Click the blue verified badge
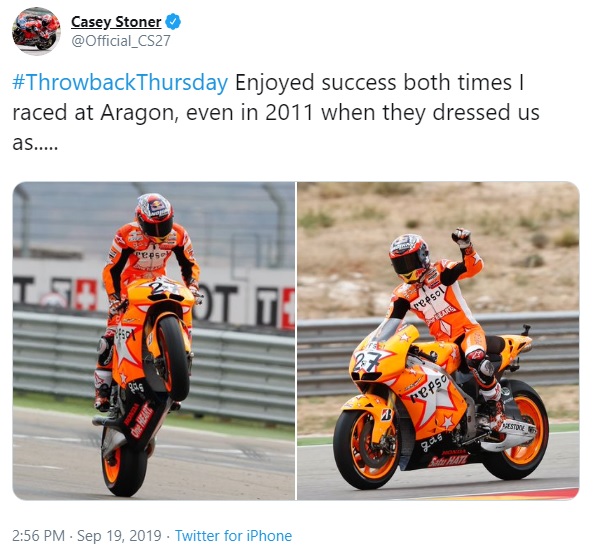The height and width of the screenshot is (556, 594). tap(174, 22)
